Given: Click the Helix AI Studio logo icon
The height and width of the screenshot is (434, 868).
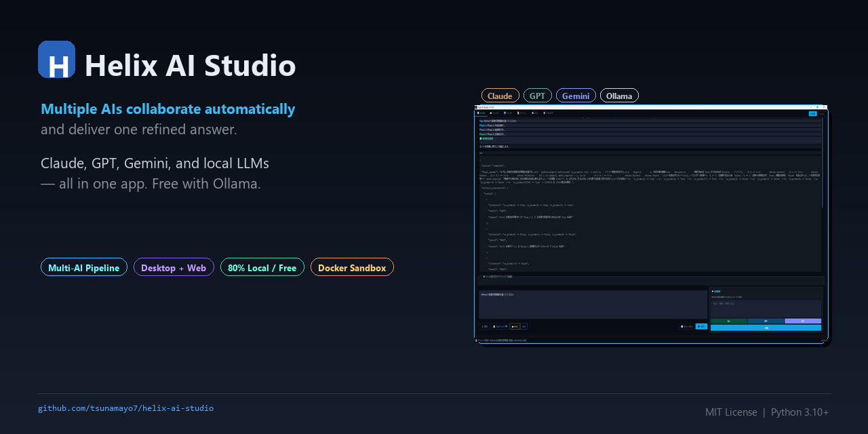Looking at the screenshot, I should click(57, 59).
